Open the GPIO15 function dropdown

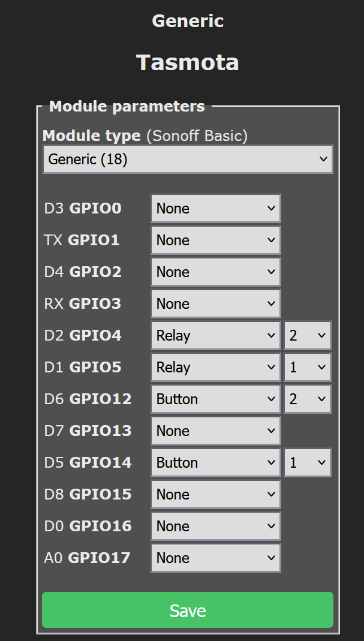[215, 494]
